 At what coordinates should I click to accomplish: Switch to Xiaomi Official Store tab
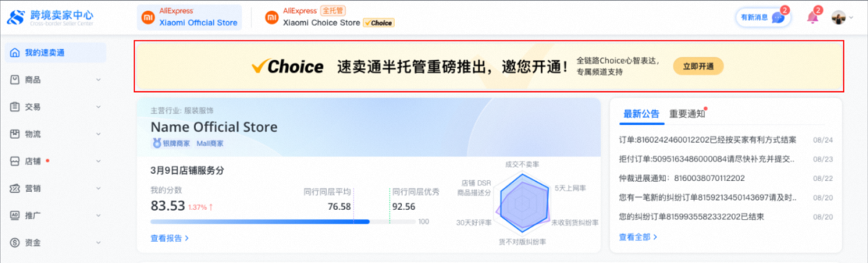(190, 17)
